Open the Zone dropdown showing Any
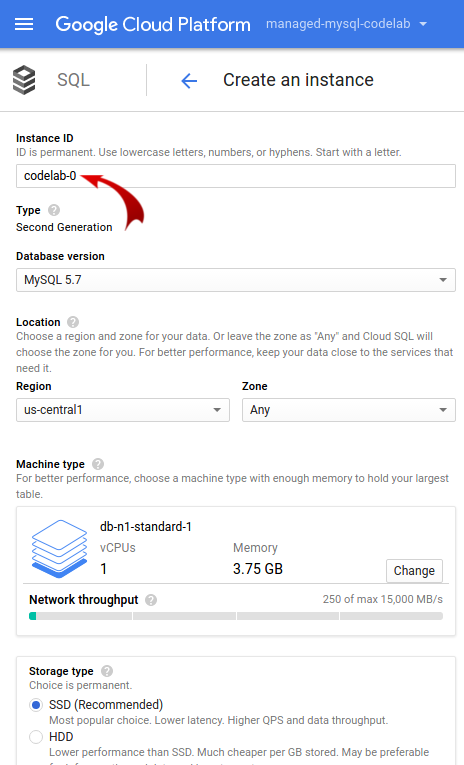The height and width of the screenshot is (765, 464). [x=349, y=410]
